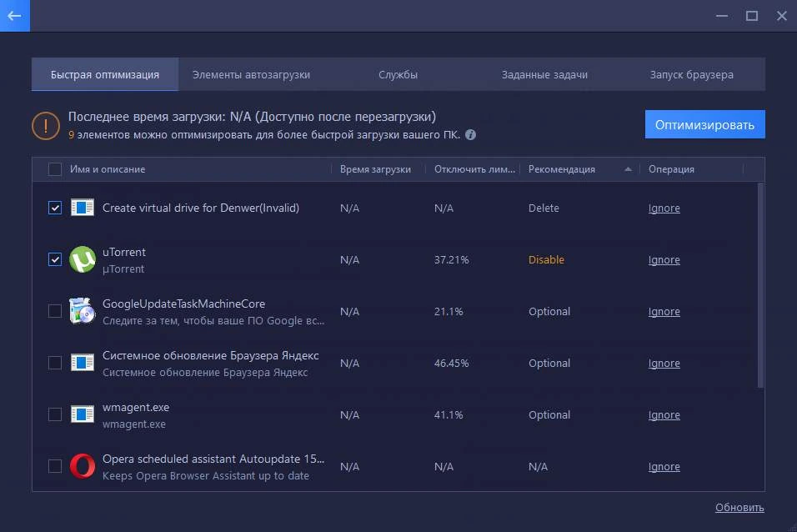Click the Optional recommendation for wmagent.exe
Viewport: 797px width, 532px height.
coord(549,415)
